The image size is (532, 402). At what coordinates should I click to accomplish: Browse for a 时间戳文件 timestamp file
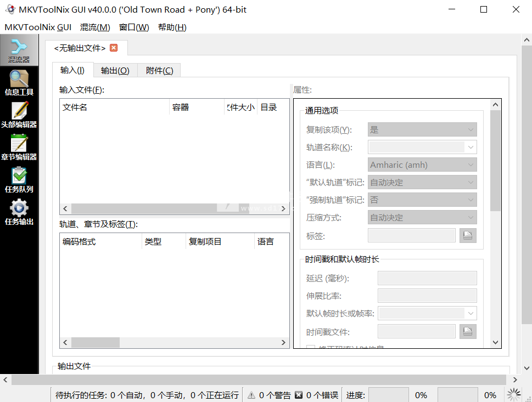pyautogui.click(x=468, y=331)
